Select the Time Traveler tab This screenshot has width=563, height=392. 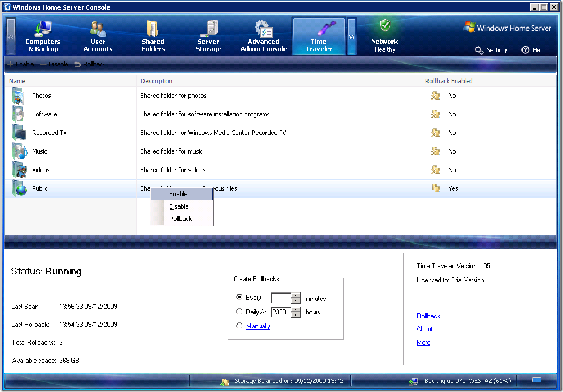tap(319, 37)
